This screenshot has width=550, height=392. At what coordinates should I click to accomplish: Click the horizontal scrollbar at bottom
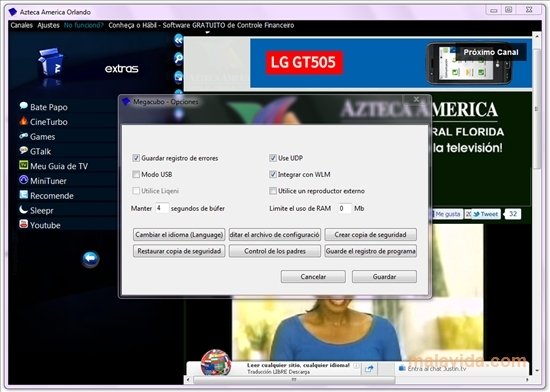(x=294, y=380)
